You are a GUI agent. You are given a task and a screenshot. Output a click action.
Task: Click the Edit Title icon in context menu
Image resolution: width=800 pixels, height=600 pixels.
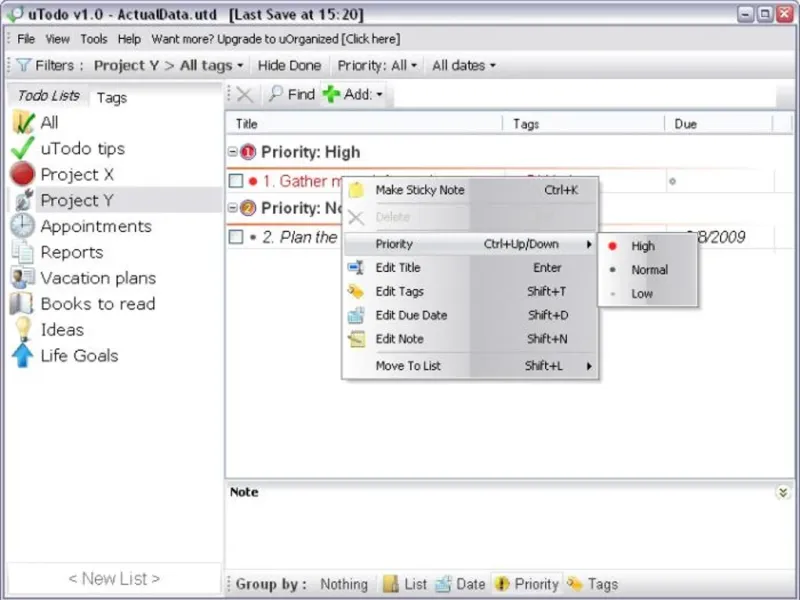pyautogui.click(x=356, y=267)
